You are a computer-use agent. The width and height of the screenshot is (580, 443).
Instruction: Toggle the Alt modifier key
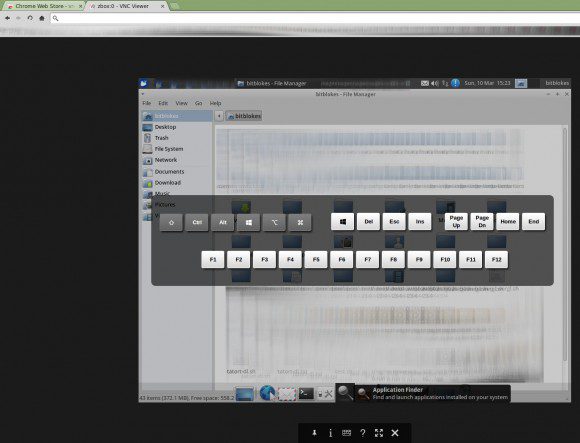(x=223, y=222)
